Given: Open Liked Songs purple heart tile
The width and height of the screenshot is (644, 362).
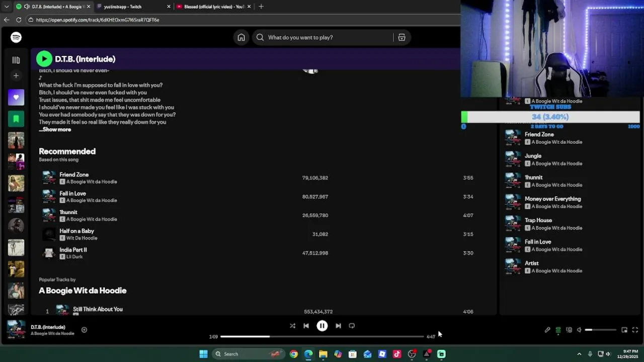Looking at the screenshot, I should [16, 97].
